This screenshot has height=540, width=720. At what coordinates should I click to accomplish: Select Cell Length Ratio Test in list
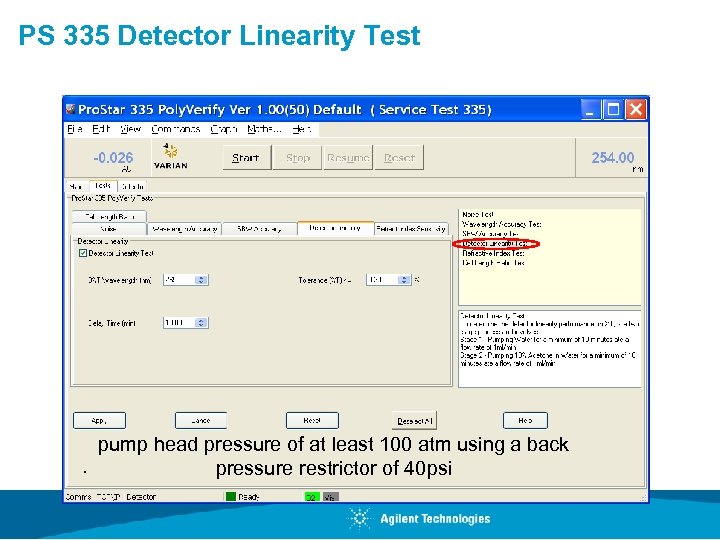pyautogui.click(x=494, y=263)
